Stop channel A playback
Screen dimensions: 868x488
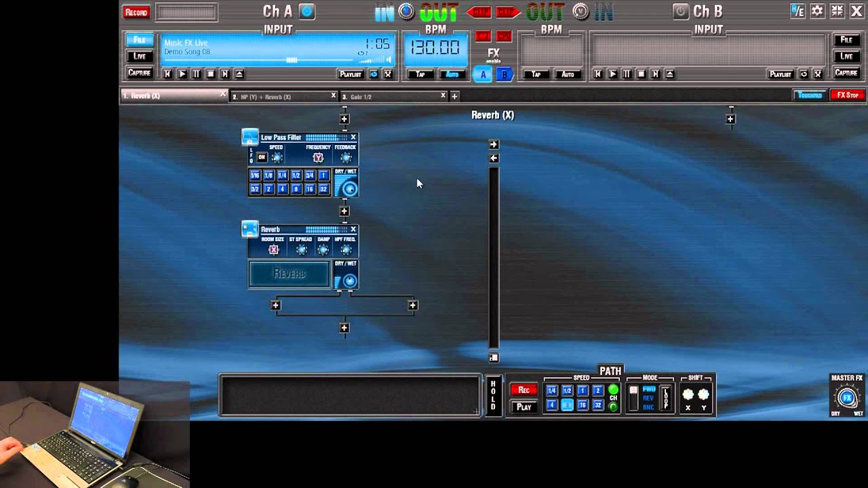pyautogui.click(x=210, y=74)
